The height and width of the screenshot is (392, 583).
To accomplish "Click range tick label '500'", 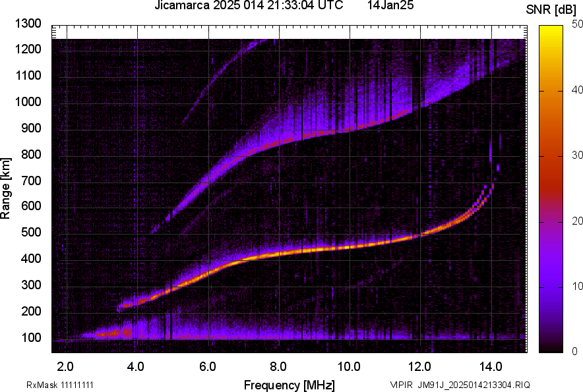I will pos(31,232).
